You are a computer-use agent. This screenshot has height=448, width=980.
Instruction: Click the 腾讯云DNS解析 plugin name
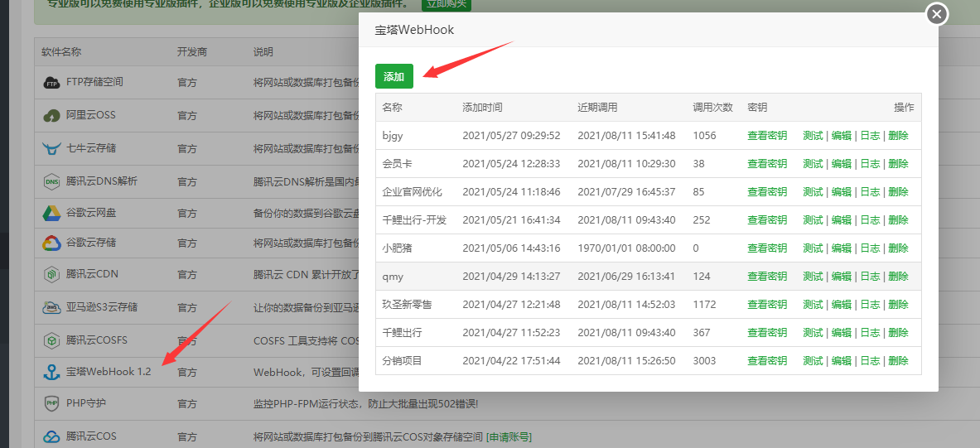click(102, 181)
